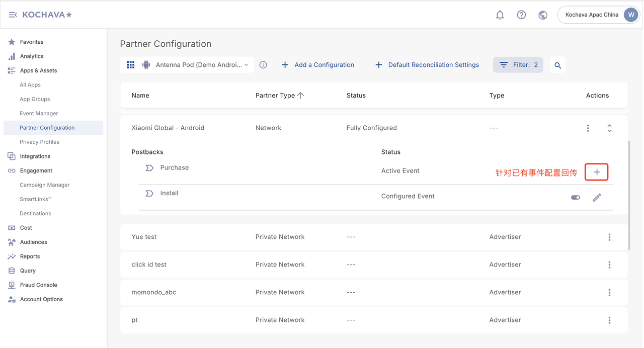Open the Antenna Pod app dropdown
This screenshot has height=348, width=644.
pyautogui.click(x=202, y=65)
